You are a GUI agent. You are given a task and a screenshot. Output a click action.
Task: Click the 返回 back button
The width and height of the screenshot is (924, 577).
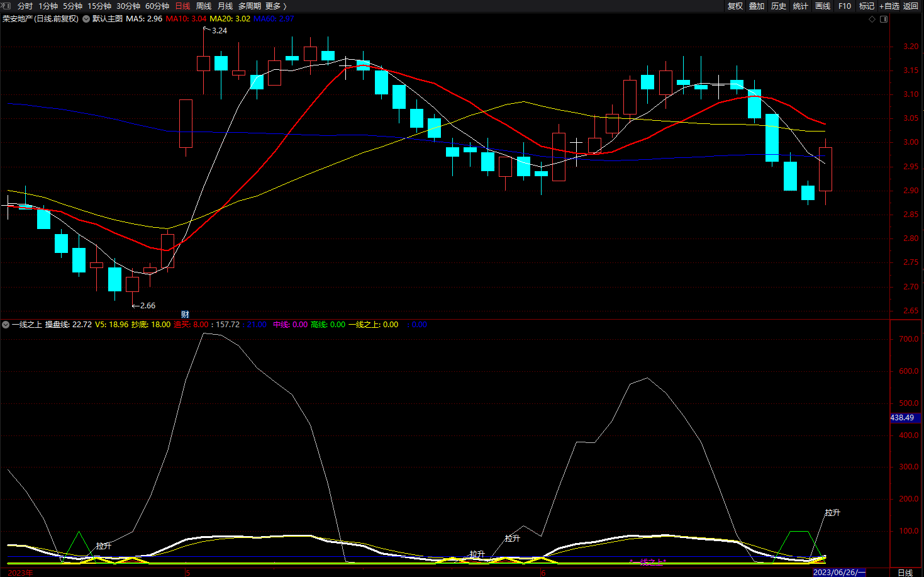click(910, 6)
